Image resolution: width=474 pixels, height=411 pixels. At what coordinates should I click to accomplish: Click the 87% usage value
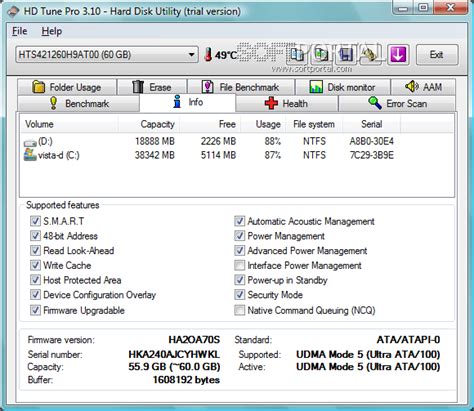pos(273,155)
